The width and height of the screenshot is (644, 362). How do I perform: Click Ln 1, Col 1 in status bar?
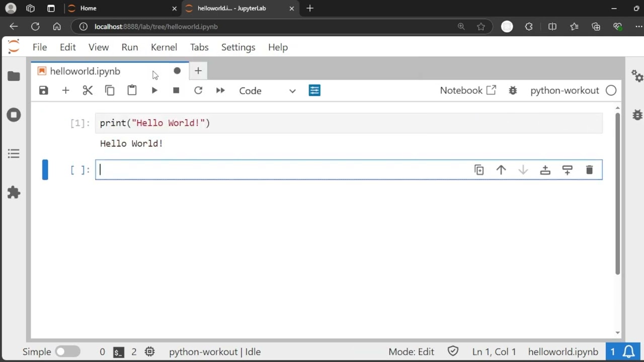pyautogui.click(x=494, y=352)
